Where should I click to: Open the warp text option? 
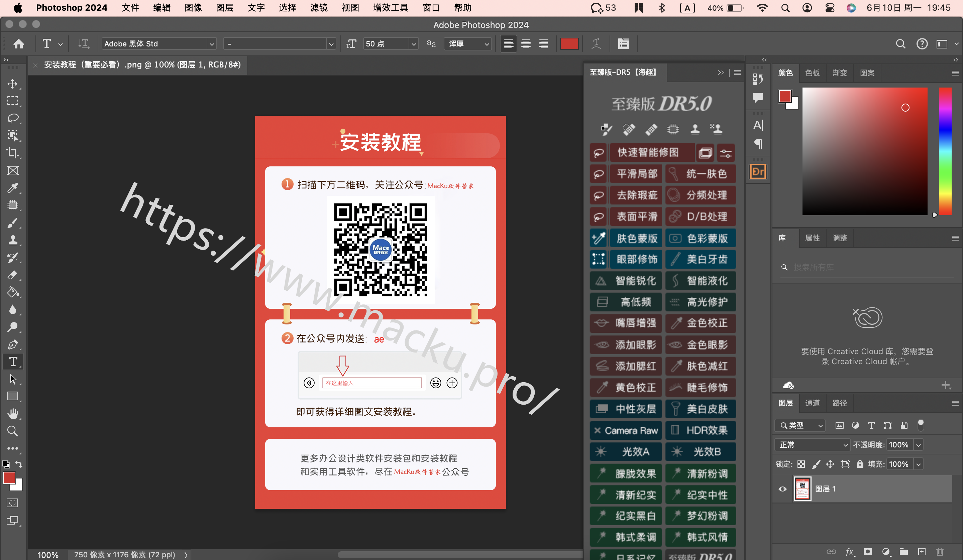tap(596, 44)
